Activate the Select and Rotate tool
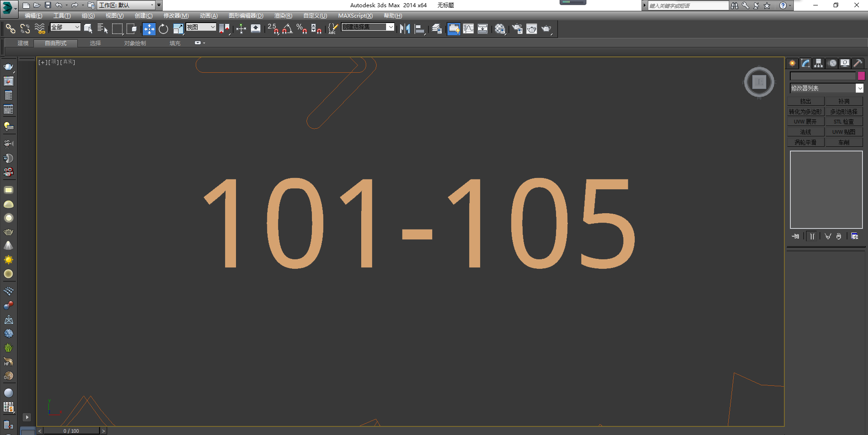 [x=163, y=29]
